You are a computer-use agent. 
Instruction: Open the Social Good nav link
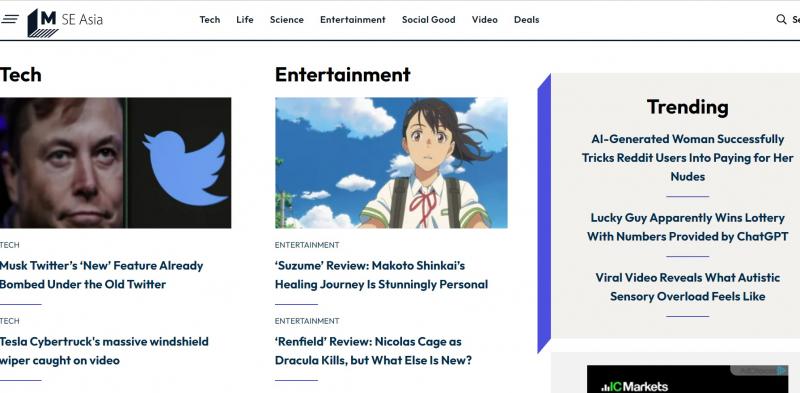click(x=429, y=20)
